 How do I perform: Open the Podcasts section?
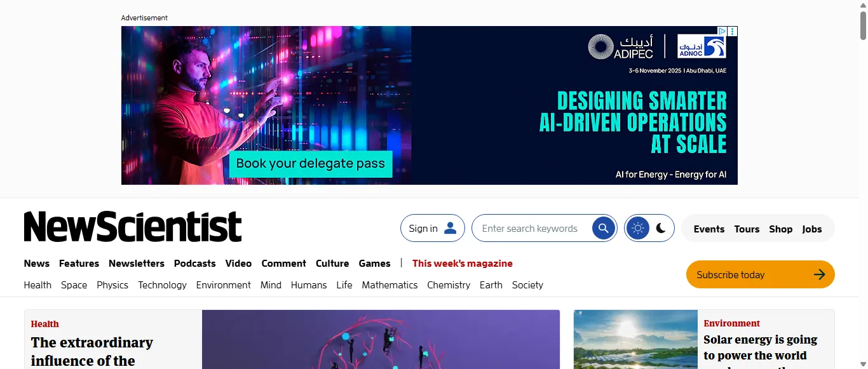tap(194, 263)
